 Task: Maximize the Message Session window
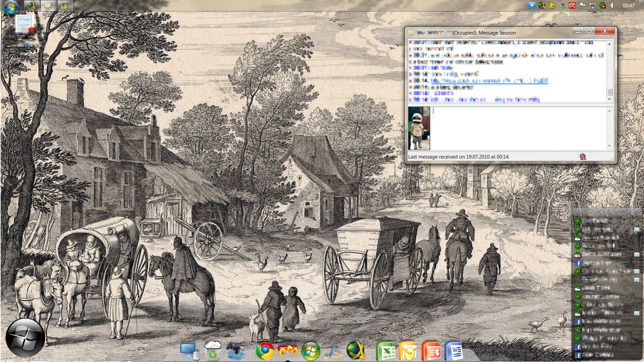(589, 31)
